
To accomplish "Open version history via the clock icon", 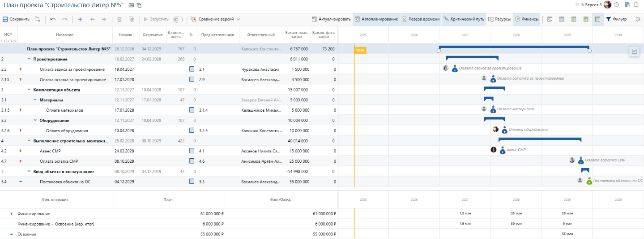I will [x=617, y=5].
